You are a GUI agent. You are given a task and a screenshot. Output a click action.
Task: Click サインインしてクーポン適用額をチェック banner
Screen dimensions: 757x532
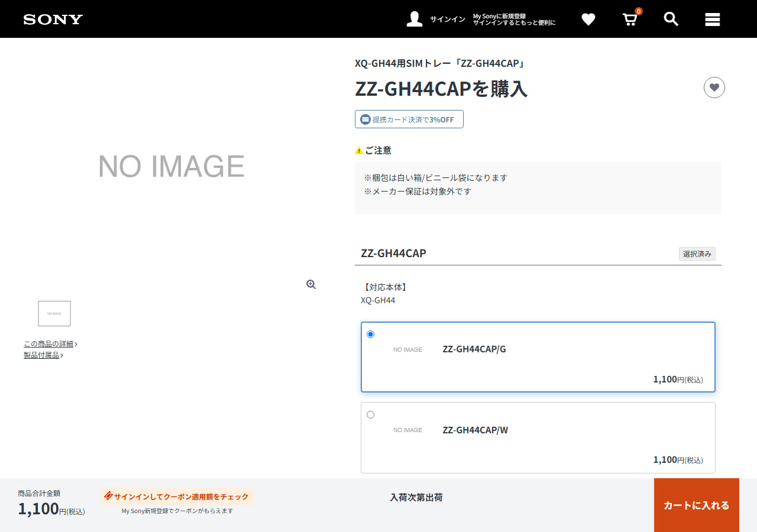177,497
